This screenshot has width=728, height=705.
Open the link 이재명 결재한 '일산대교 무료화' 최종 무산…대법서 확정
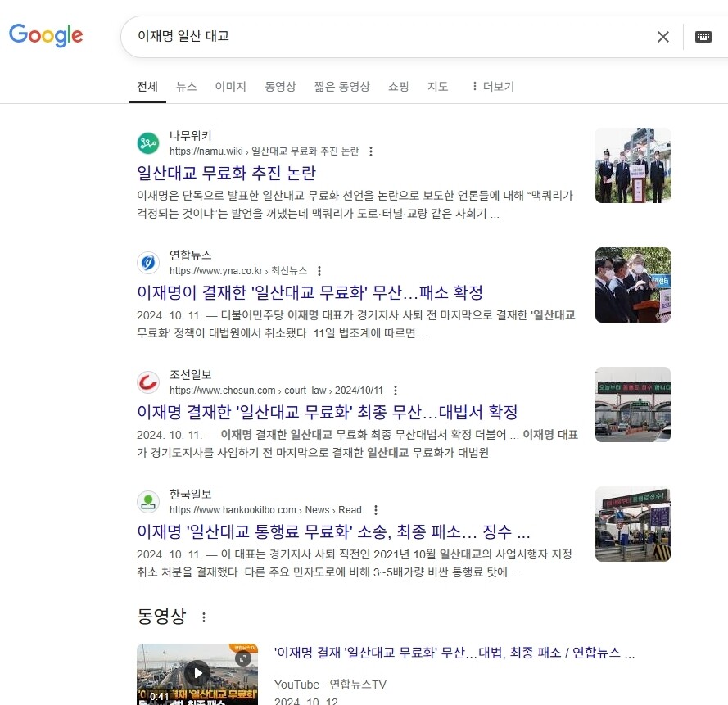pyautogui.click(x=327, y=412)
